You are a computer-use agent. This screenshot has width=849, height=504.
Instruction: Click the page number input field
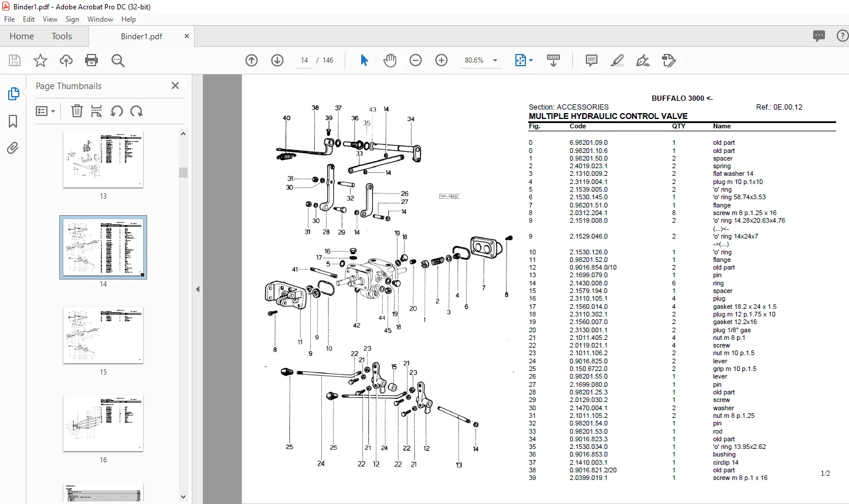coord(304,60)
